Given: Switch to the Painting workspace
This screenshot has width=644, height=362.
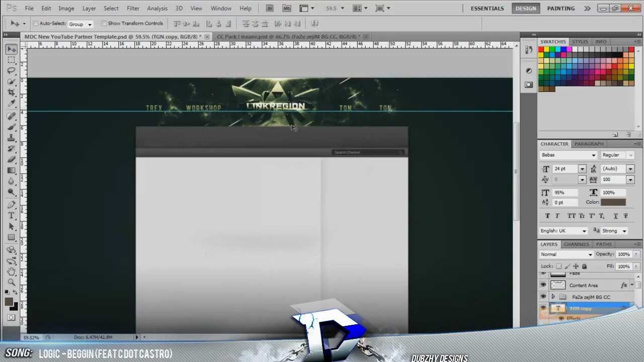Looking at the screenshot, I should click(x=560, y=9).
